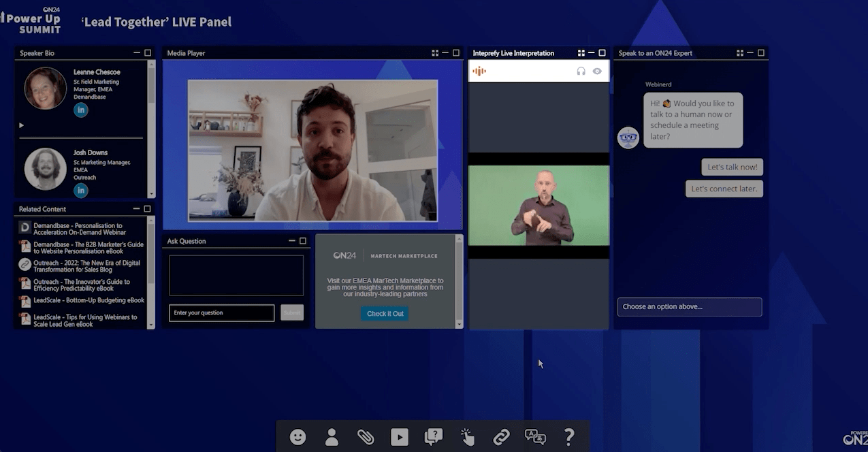The width and height of the screenshot is (868, 452).
Task: Open LeadScale Bottom-Up Budgeting eBook
Action: click(89, 300)
